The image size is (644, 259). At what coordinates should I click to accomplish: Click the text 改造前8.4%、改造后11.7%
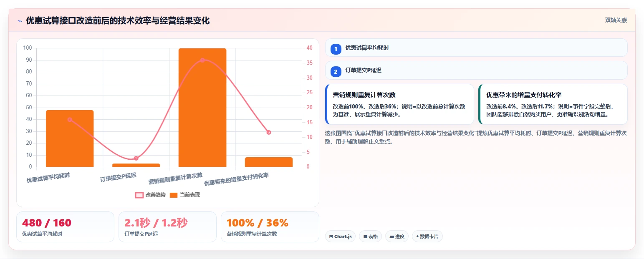tap(520, 106)
